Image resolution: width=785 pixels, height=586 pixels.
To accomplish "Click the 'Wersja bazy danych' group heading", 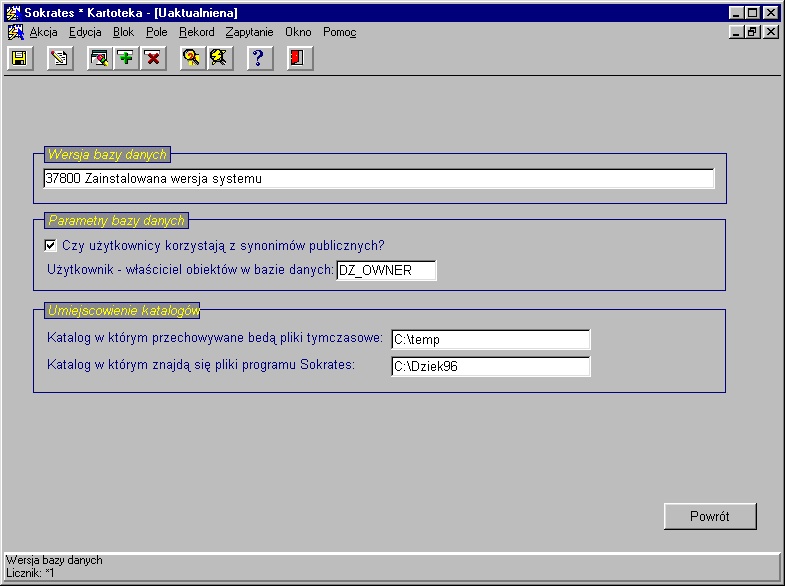I will (107, 155).
